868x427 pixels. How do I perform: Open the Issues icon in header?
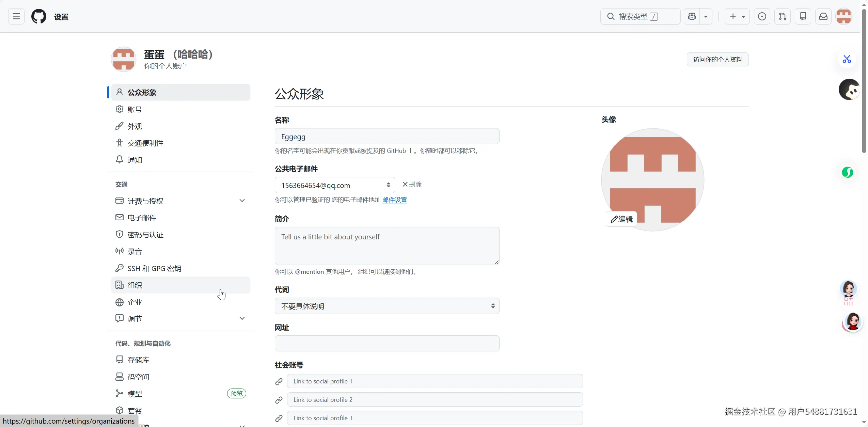tap(762, 16)
